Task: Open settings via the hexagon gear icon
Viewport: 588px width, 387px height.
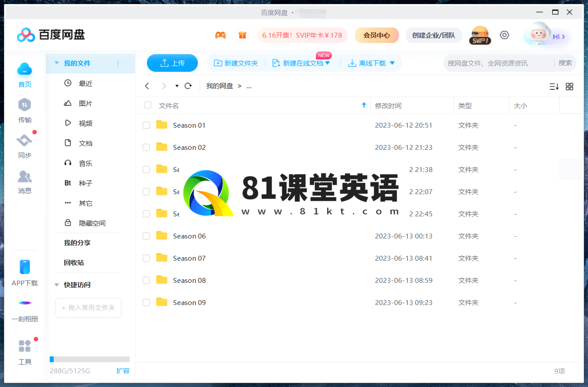Action: 505,35
